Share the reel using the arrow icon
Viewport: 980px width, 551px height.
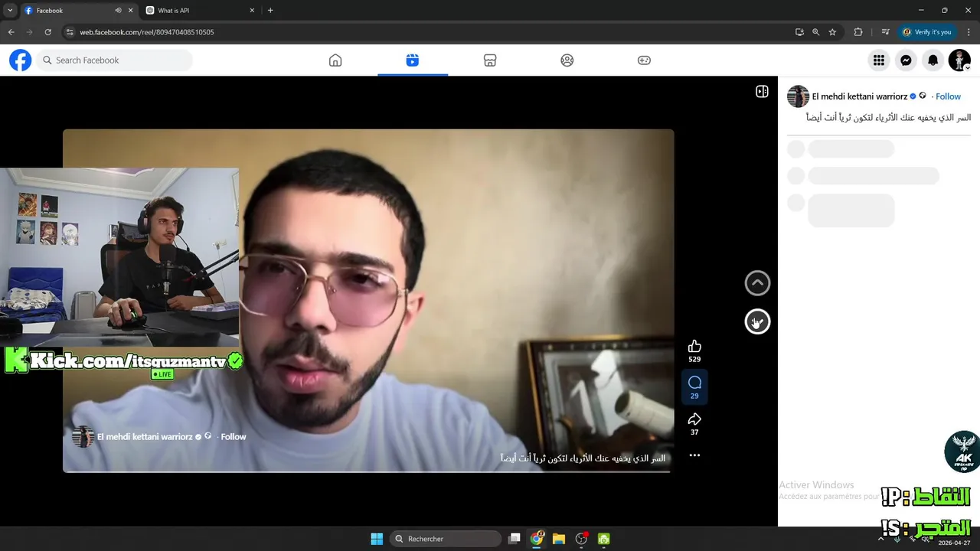coord(694,419)
